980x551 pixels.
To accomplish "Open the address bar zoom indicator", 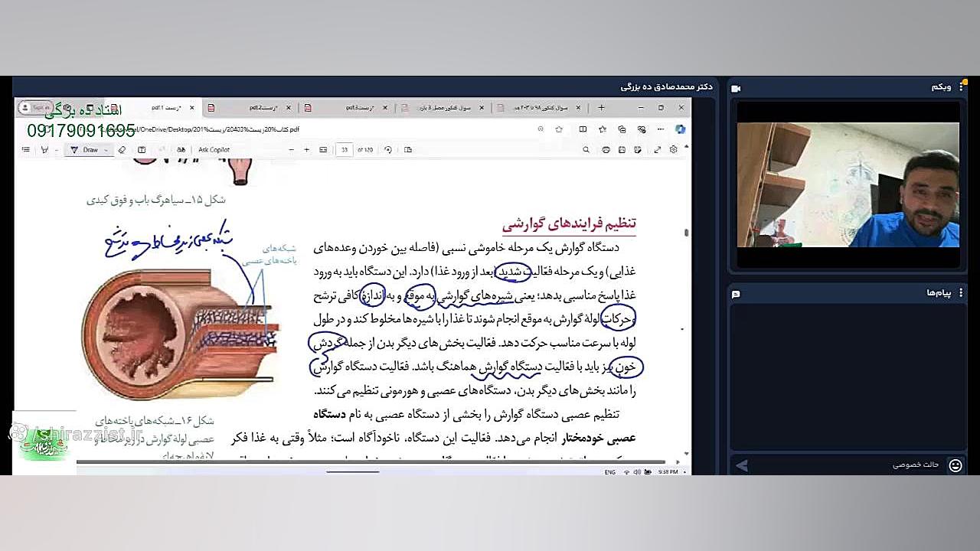I will pyautogui.click(x=541, y=129).
